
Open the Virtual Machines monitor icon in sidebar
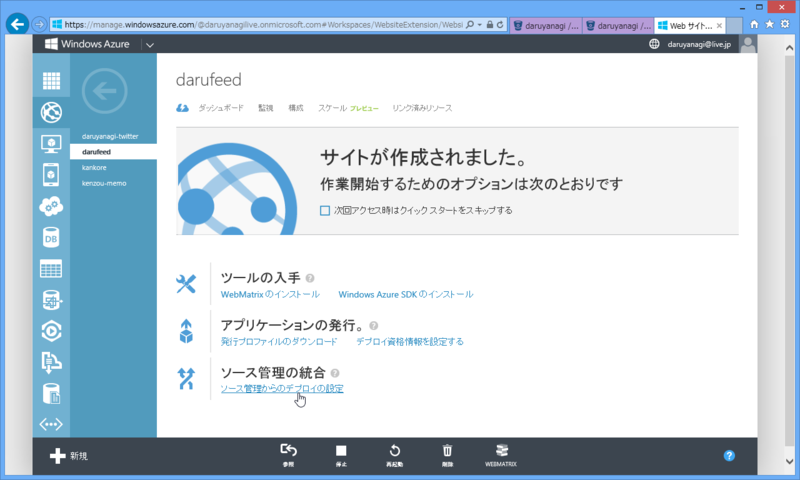51,144
